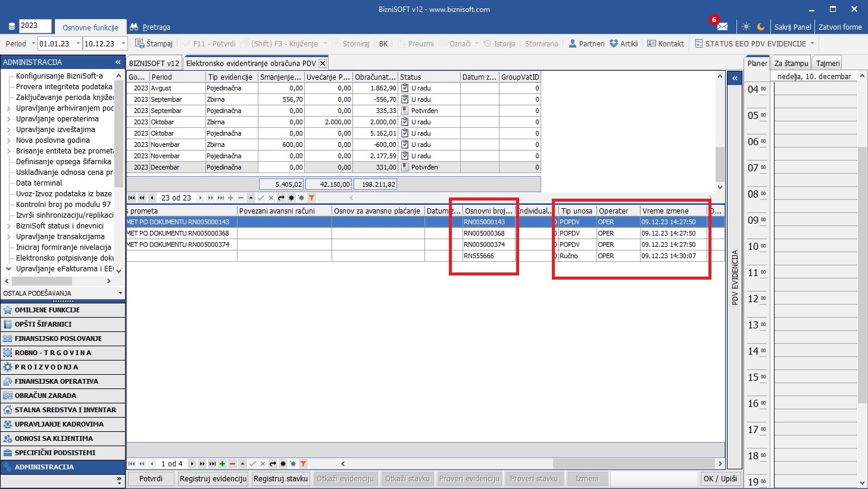Open the end date 10.12.23 dropdown
This screenshot has height=489, width=868.
coord(123,43)
